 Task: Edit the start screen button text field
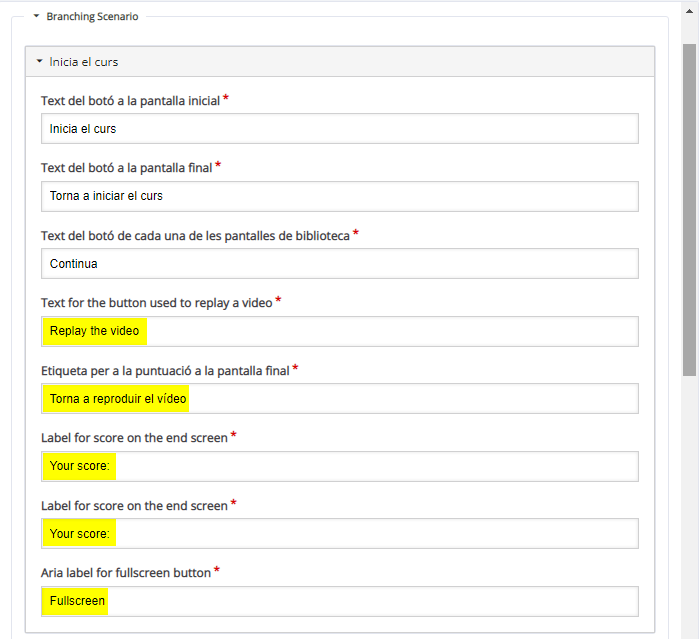340,129
